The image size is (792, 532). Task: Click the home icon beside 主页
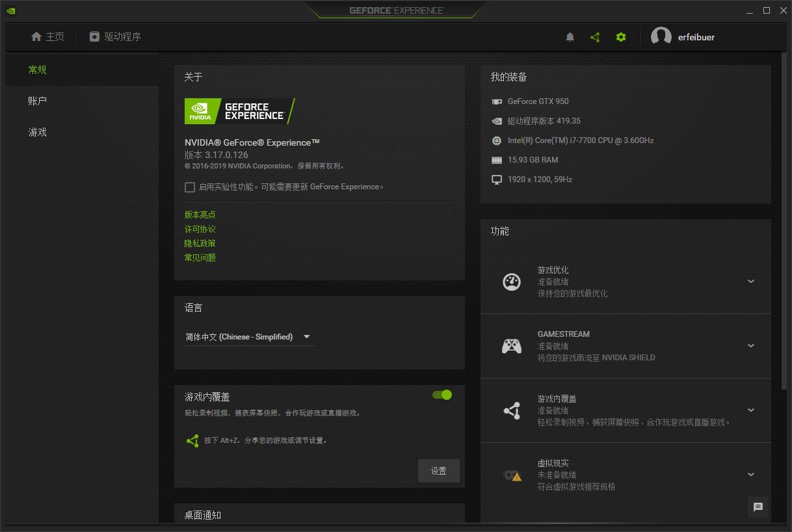point(36,37)
